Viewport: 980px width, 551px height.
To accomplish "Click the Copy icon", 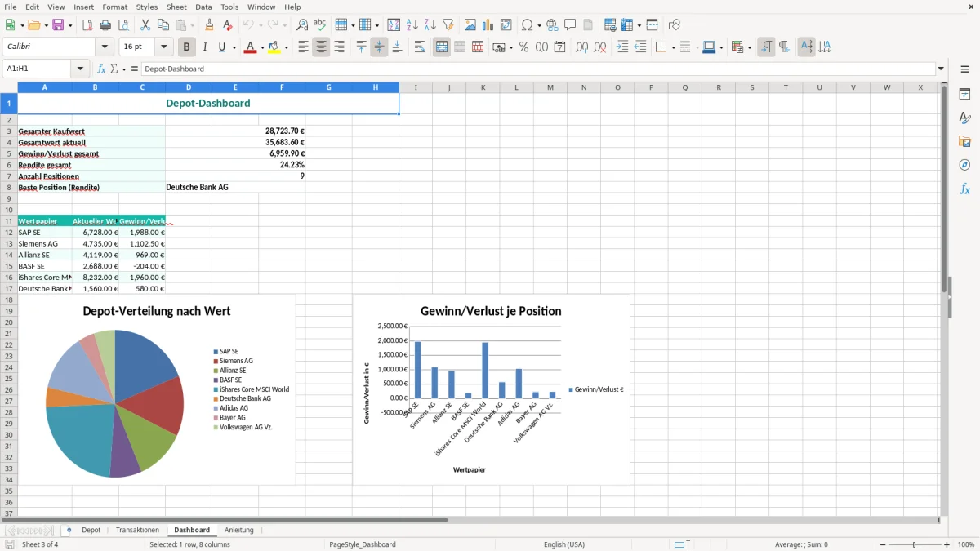I will (x=163, y=25).
